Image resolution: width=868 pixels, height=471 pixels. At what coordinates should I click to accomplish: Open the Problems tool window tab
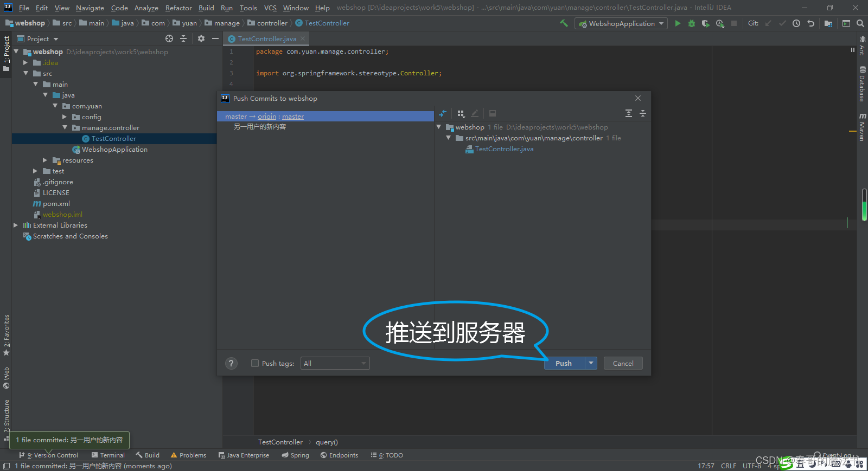pos(188,455)
